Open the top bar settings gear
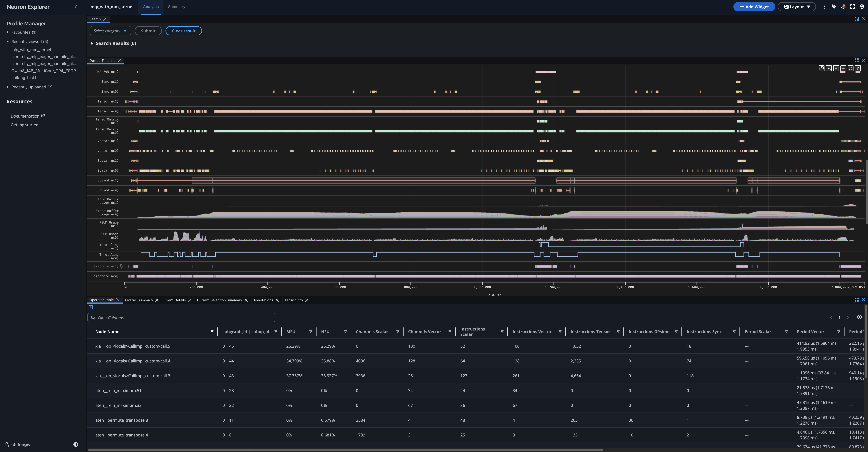The image size is (868, 452). click(x=862, y=7)
